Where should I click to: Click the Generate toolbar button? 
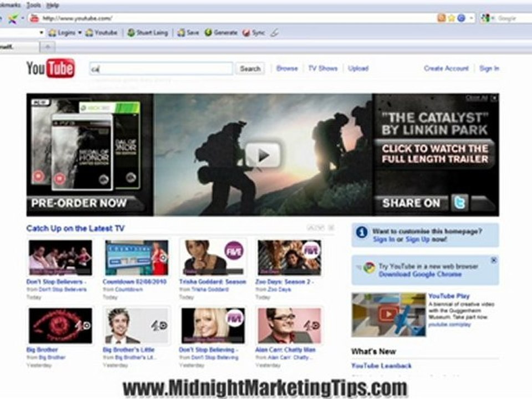221,33
